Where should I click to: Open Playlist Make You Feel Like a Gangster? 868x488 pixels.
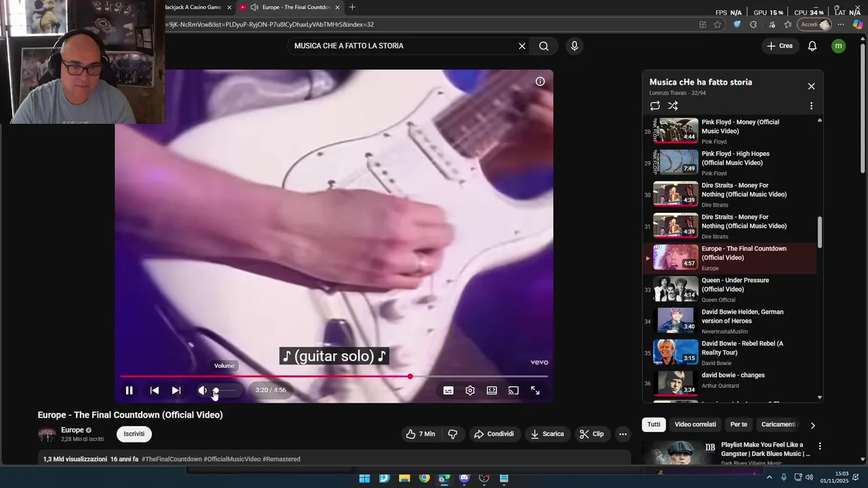pos(765,449)
